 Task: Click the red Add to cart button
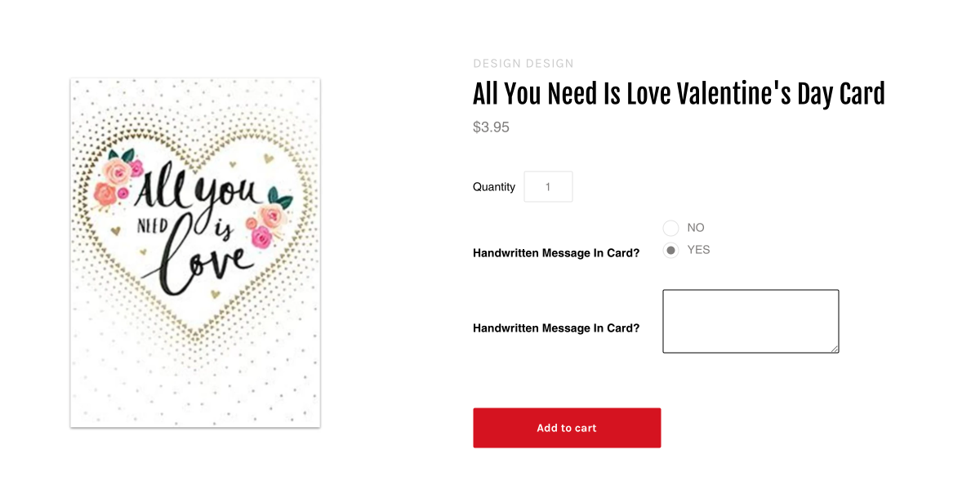tap(567, 428)
